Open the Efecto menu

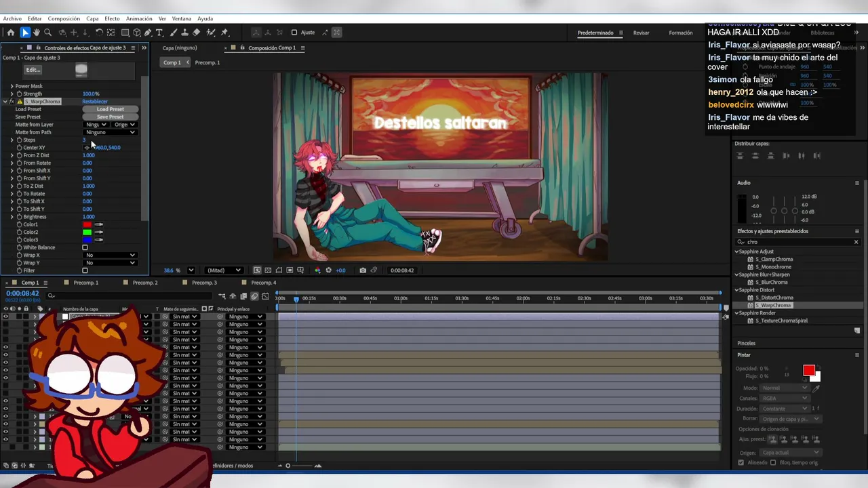(x=112, y=19)
